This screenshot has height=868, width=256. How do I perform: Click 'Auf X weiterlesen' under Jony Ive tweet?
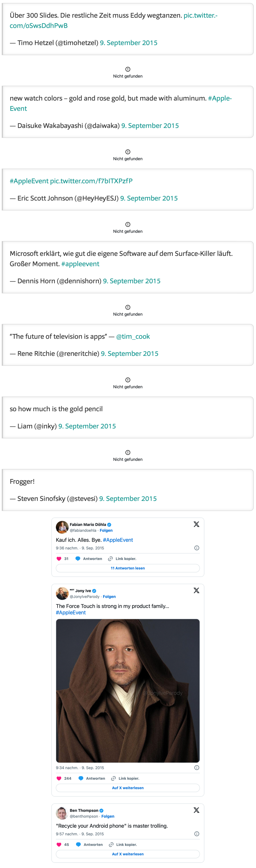(128, 788)
